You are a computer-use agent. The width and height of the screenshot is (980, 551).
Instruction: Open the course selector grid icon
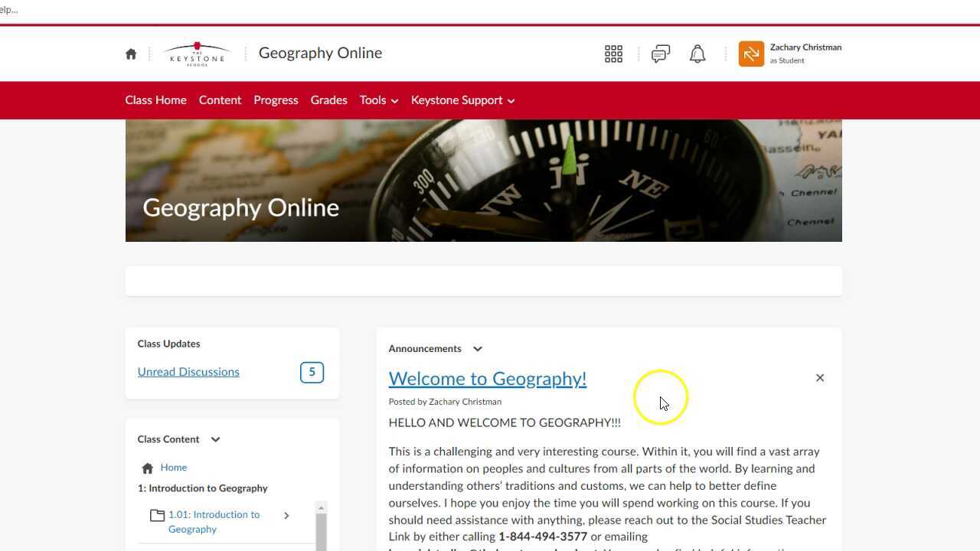613,54
